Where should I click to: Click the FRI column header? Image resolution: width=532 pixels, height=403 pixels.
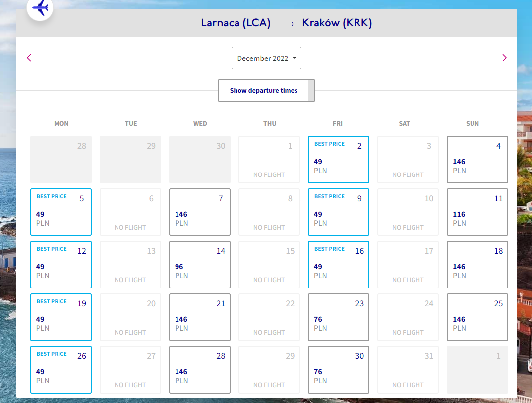[x=338, y=124]
